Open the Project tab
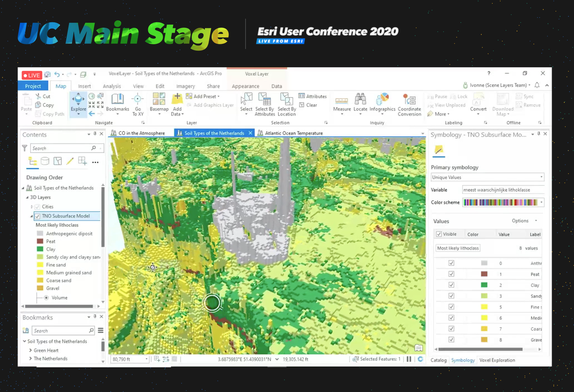This screenshot has width=574, height=392. tap(33, 86)
